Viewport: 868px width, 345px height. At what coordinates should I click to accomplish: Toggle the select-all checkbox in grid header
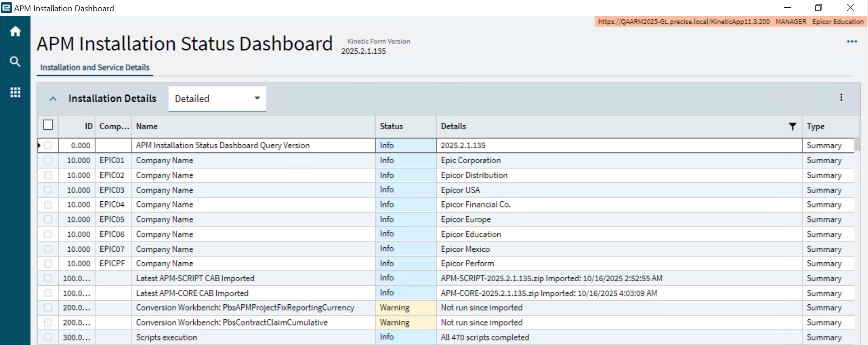(48, 125)
